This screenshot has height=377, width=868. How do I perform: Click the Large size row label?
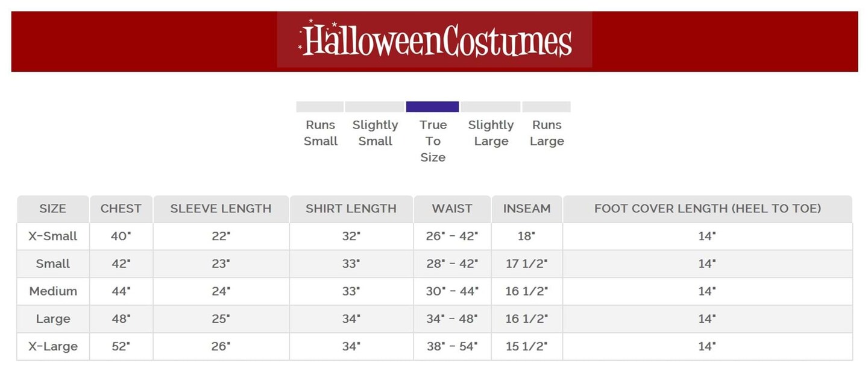click(53, 319)
